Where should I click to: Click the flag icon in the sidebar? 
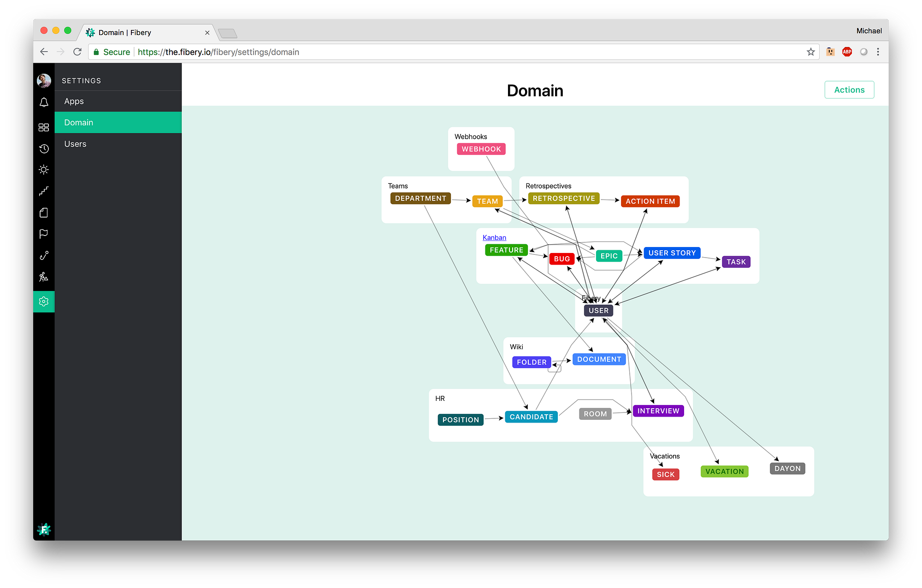pos(43,234)
